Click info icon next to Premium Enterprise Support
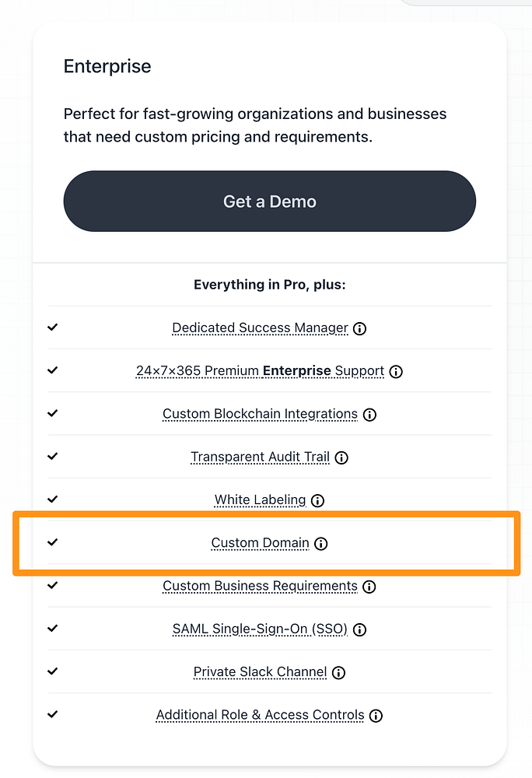532x778 pixels. coord(396,371)
